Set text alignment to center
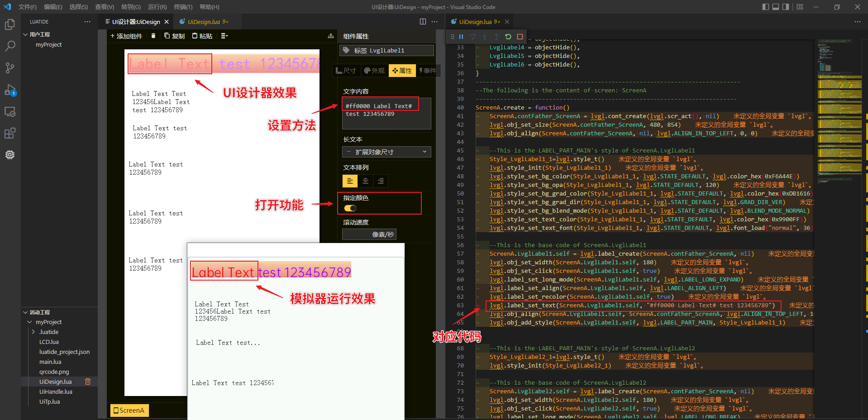This screenshot has width=868, height=420. pos(365,181)
